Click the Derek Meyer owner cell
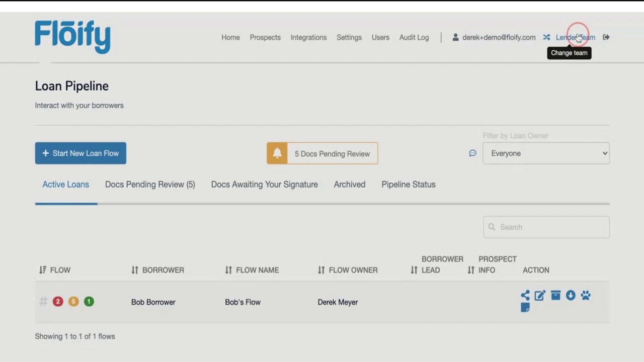 (338, 302)
